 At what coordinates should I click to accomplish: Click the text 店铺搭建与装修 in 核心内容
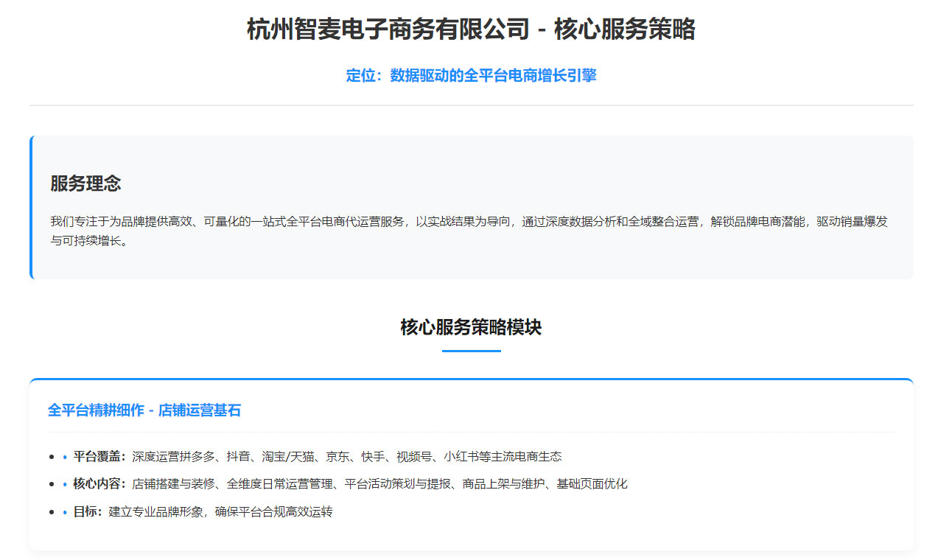[173, 484]
